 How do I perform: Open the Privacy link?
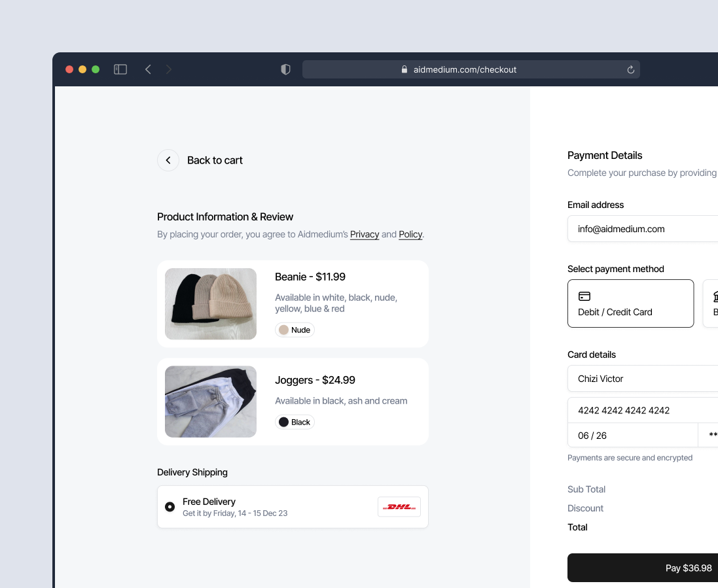pyautogui.click(x=365, y=234)
